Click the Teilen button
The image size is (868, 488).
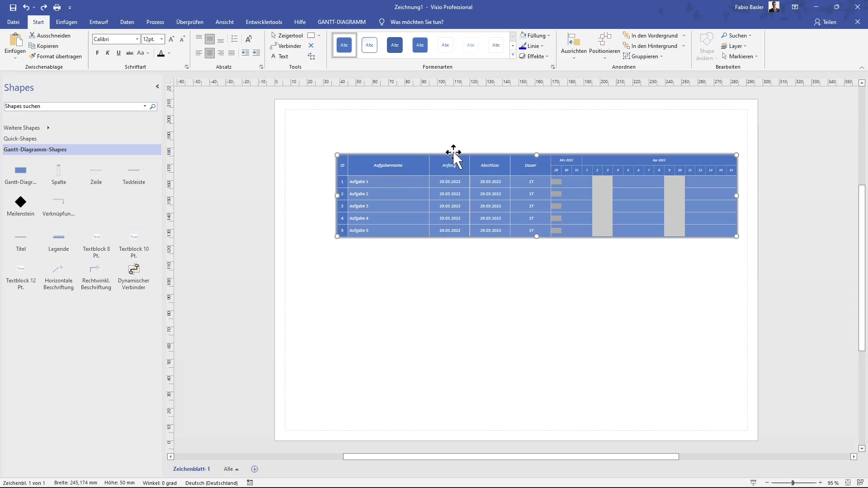coord(826,22)
